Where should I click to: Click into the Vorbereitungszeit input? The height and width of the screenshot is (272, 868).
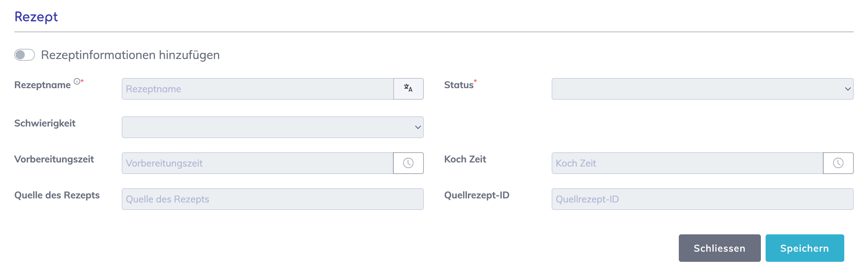coord(258,163)
